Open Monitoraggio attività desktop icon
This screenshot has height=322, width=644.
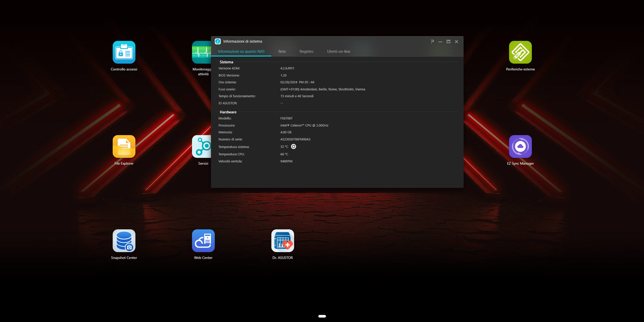(202, 52)
